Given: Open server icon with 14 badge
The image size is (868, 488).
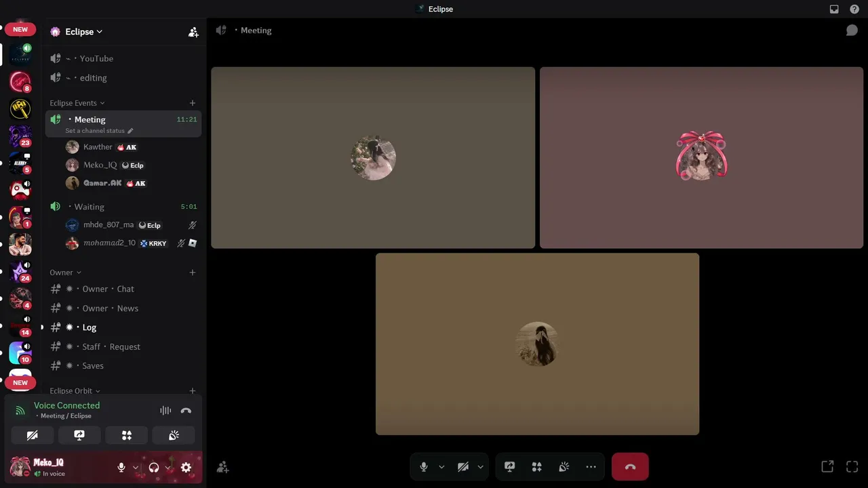Looking at the screenshot, I should [20, 326].
